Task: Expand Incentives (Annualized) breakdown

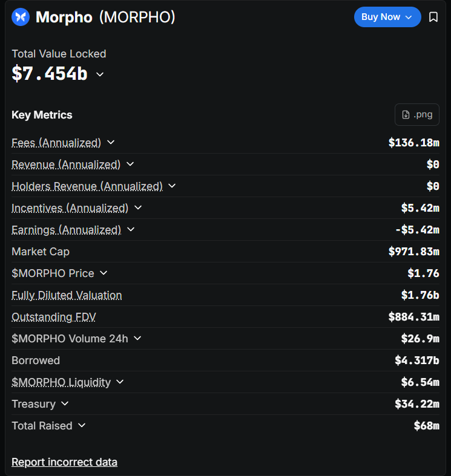Action: [138, 208]
